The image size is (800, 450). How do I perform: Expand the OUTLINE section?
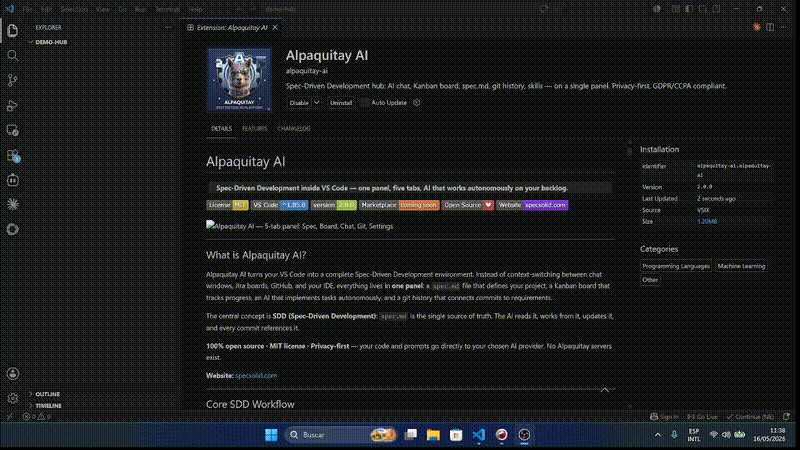45,394
